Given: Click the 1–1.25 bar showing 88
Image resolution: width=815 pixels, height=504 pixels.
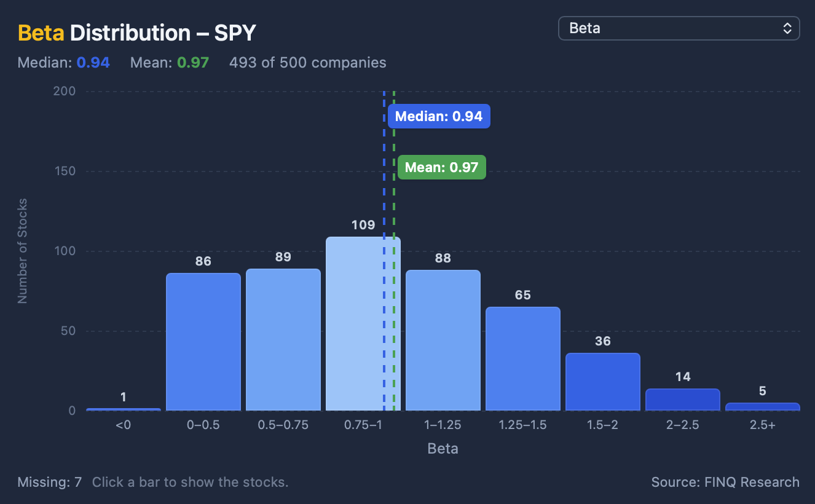Looking at the screenshot, I should [443, 341].
